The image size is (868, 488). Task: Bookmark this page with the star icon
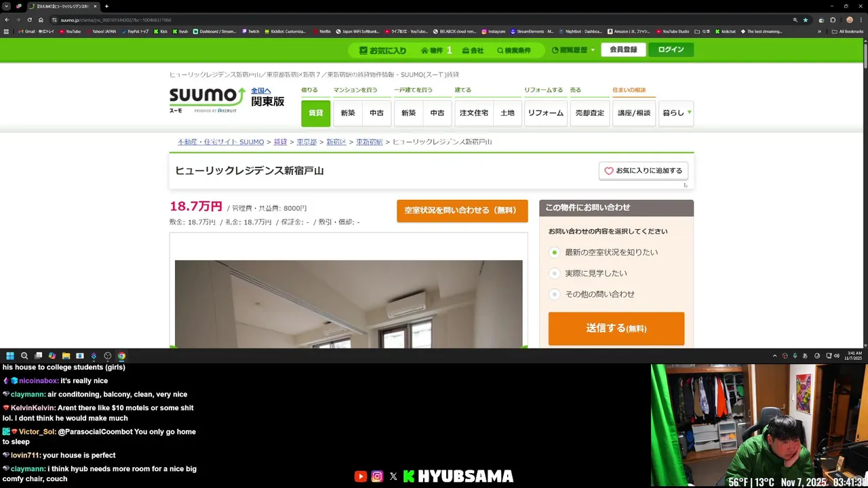[806, 20]
